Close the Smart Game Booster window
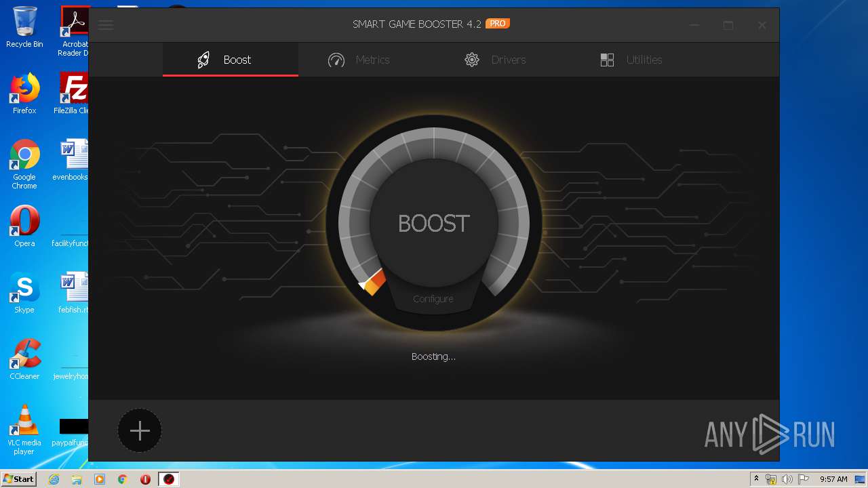Viewport: 868px width, 488px height. [762, 25]
